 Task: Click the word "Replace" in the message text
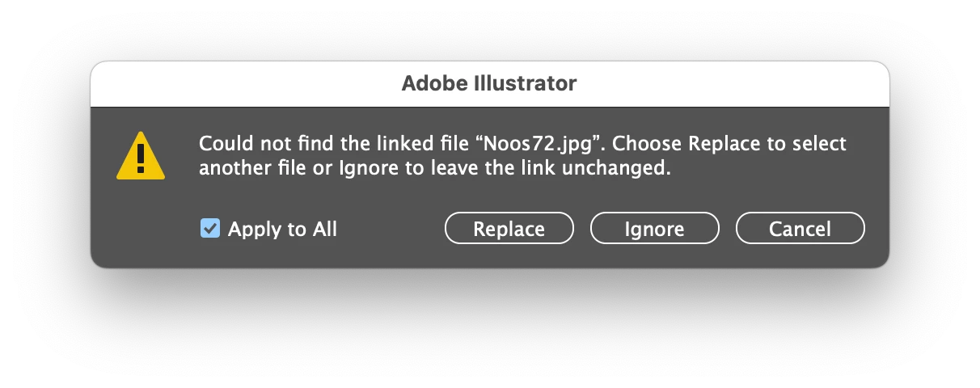tap(724, 145)
